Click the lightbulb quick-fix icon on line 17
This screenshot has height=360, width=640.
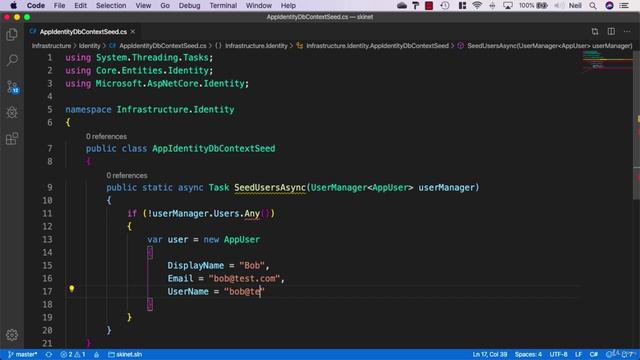[71, 289]
